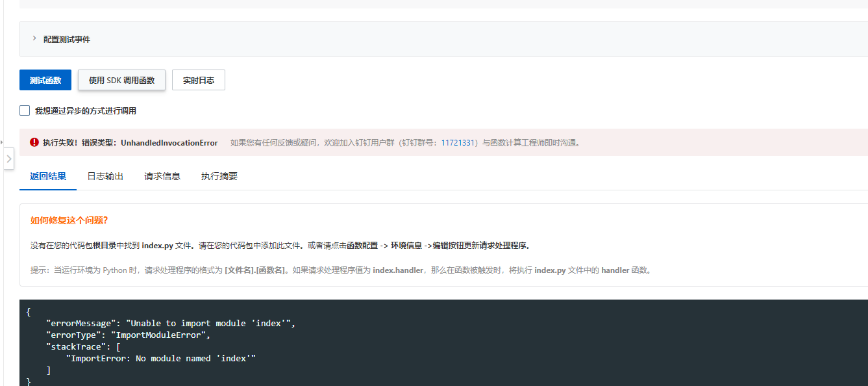Click the UnhandledInvocationError error type text
Image resolution: width=868 pixels, height=386 pixels.
[169, 142]
